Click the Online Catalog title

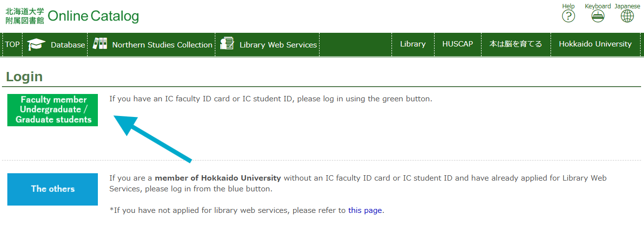[93, 16]
